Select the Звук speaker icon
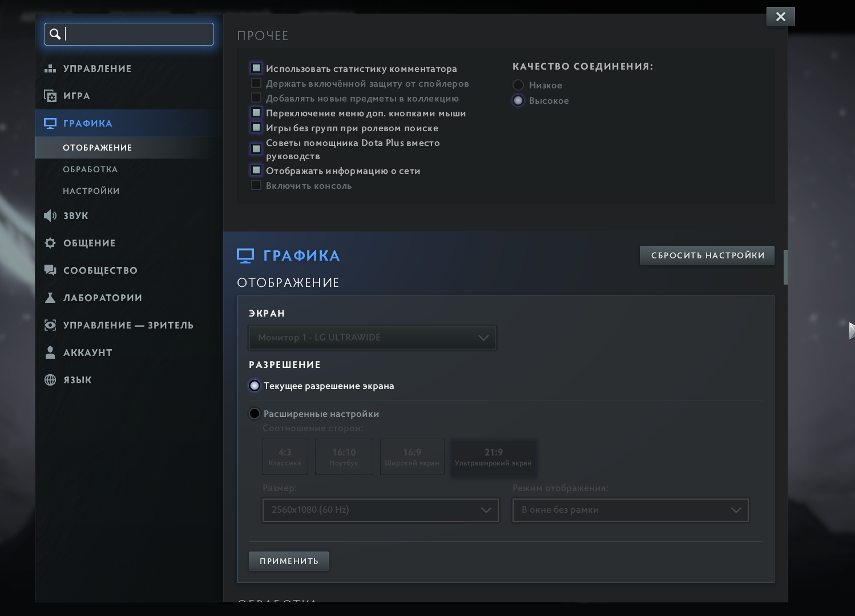Viewport: 855px width, 616px height. click(50, 216)
